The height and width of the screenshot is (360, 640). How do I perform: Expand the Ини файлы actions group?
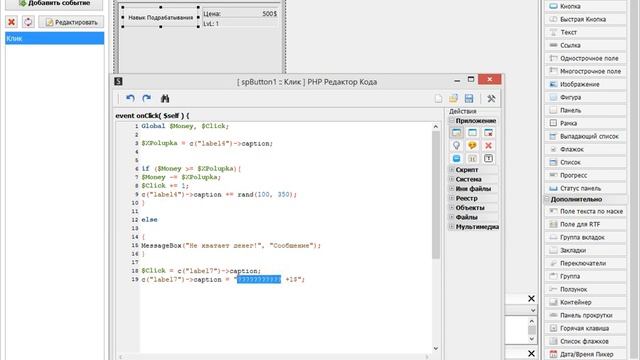point(452,189)
